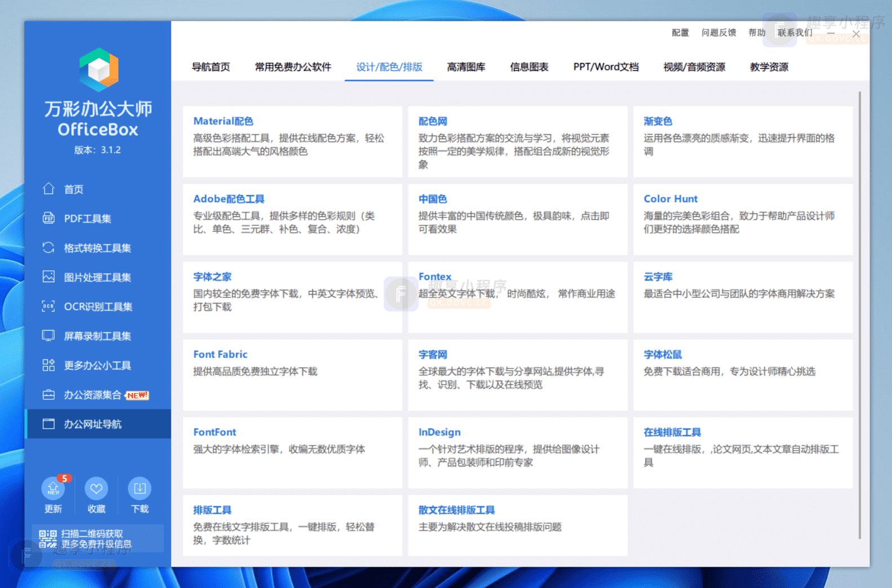This screenshot has height=588, width=892.
Task: Click the 屏幕录制工具集 monitor icon
Action: 49,336
